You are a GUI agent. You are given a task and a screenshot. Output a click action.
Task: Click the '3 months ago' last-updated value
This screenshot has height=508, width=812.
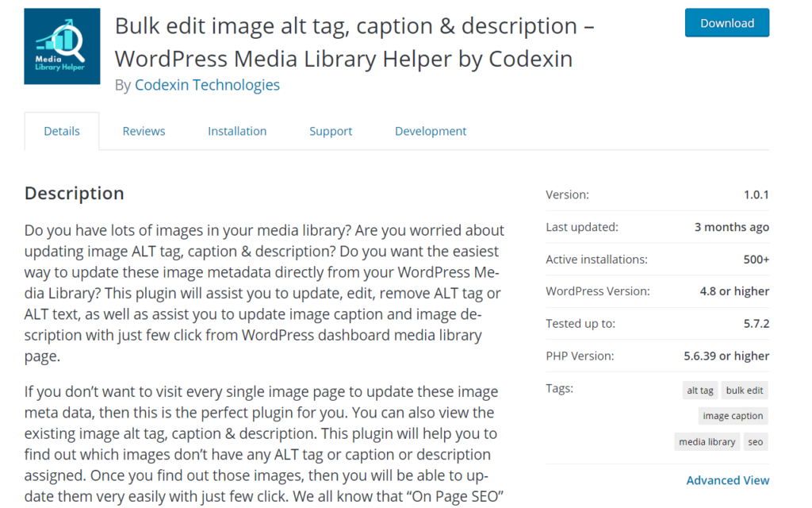731,227
